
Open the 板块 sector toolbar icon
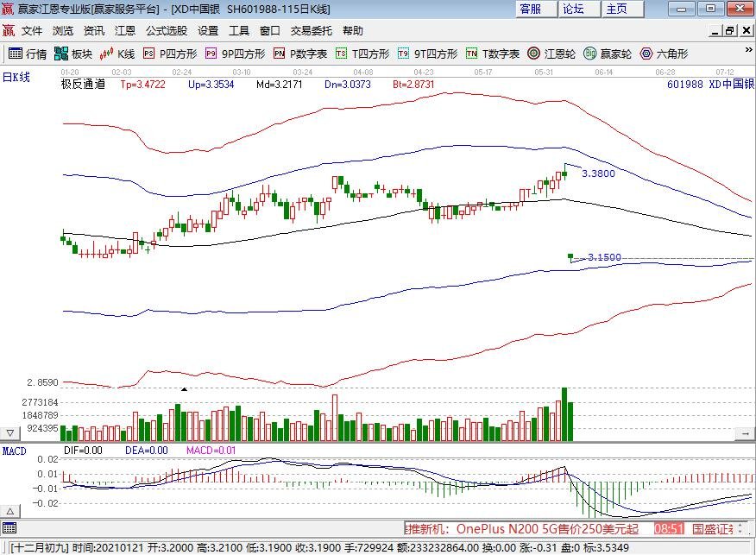click(x=73, y=54)
